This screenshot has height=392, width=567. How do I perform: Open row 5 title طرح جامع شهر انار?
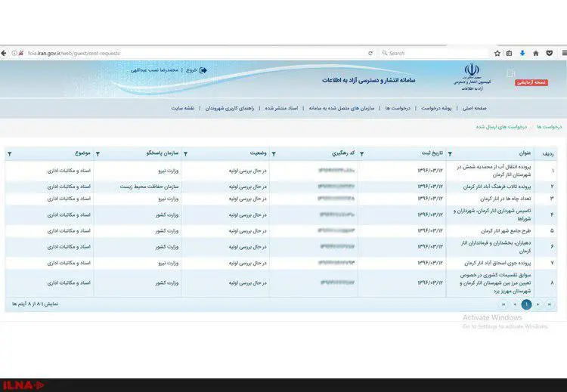506,231
